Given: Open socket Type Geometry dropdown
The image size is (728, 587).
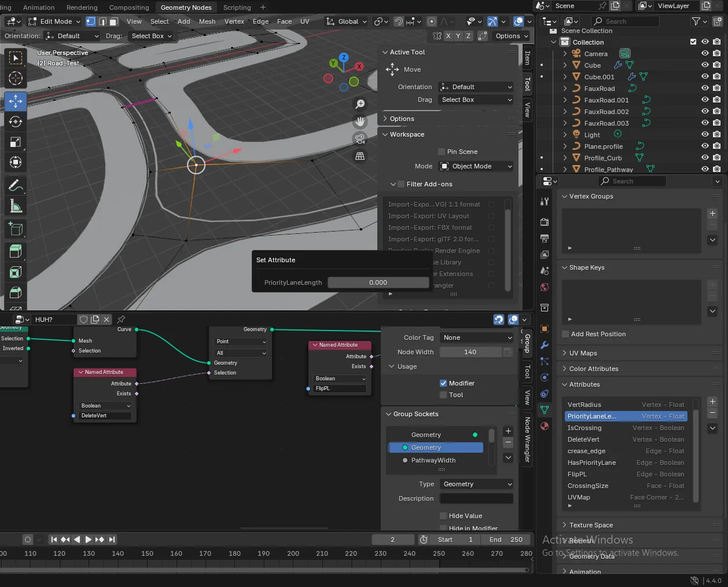Looking at the screenshot, I should tap(477, 484).
